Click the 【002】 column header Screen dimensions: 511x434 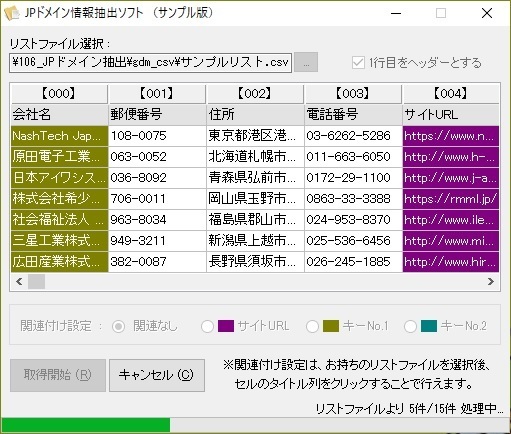[x=255, y=94]
